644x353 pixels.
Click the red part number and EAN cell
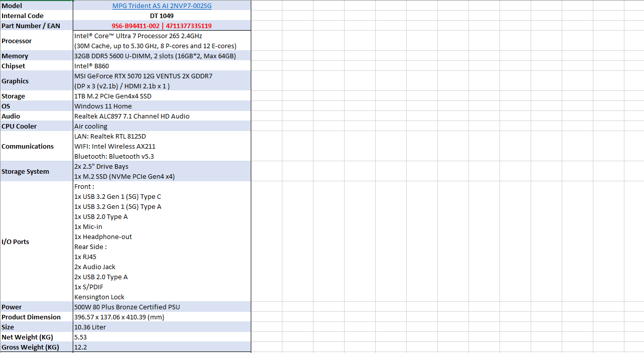(x=162, y=26)
